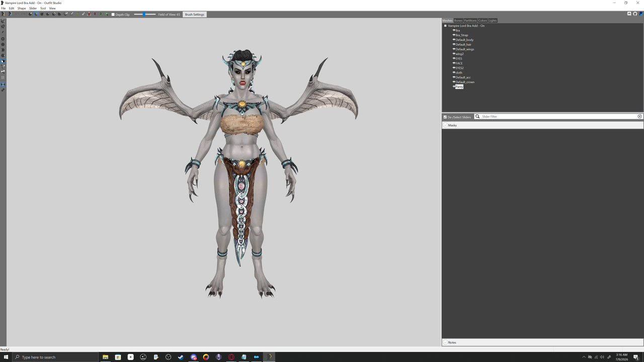Click the Slider Filter search field
Screen dimensions: 644x362
tap(558, 117)
